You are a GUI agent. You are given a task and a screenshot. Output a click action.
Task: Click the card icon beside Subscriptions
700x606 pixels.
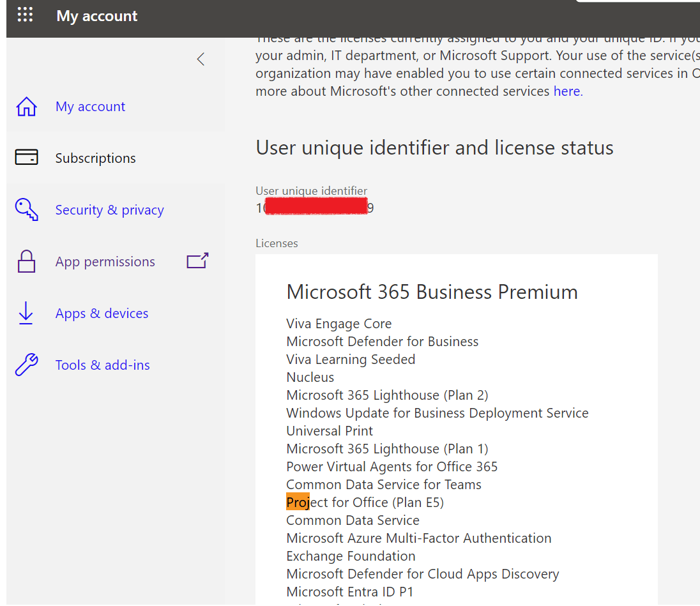click(26, 157)
